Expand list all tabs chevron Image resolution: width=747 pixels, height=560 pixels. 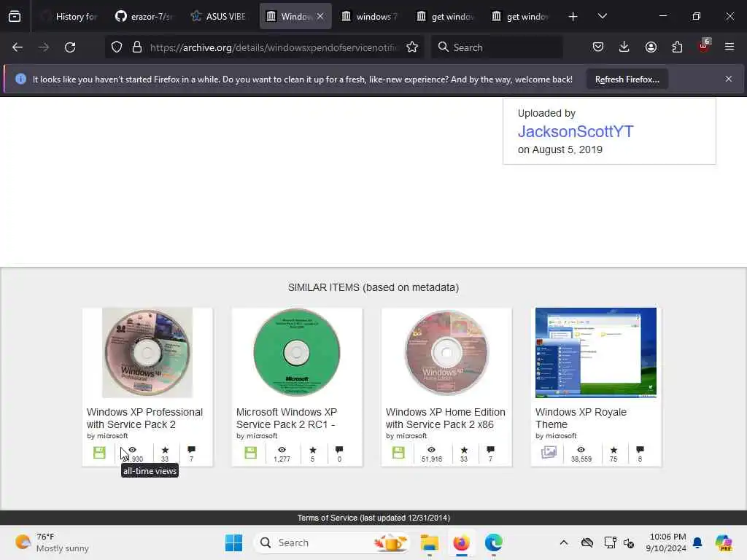pos(602,17)
